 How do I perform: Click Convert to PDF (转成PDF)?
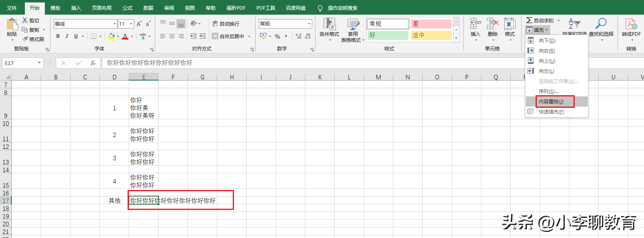(x=631, y=28)
